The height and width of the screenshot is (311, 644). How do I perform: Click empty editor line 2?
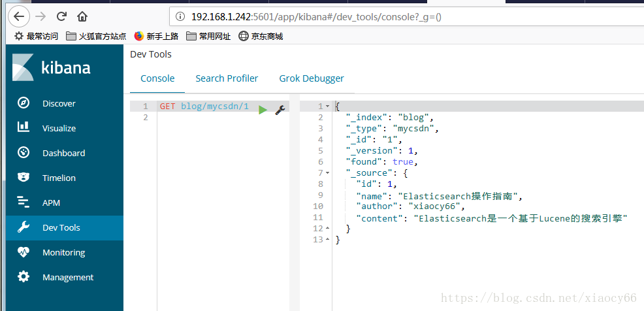(x=222, y=118)
